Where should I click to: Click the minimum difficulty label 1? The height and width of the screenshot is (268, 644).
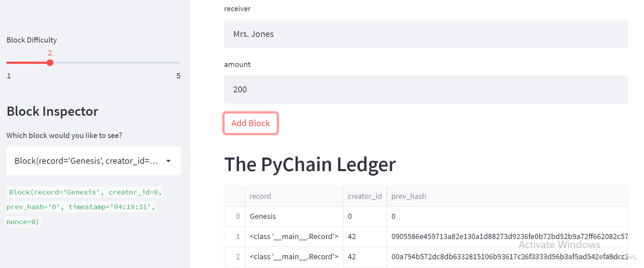point(9,76)
